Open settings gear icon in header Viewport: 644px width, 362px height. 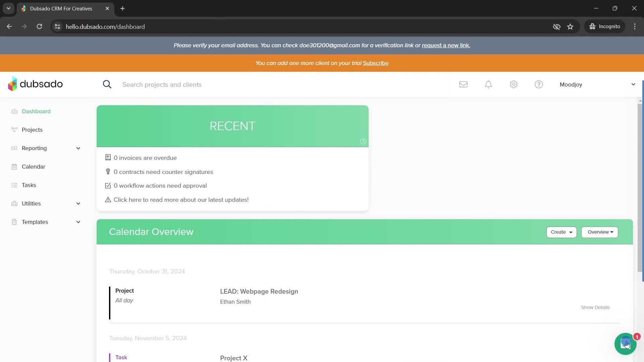[514, 84]
